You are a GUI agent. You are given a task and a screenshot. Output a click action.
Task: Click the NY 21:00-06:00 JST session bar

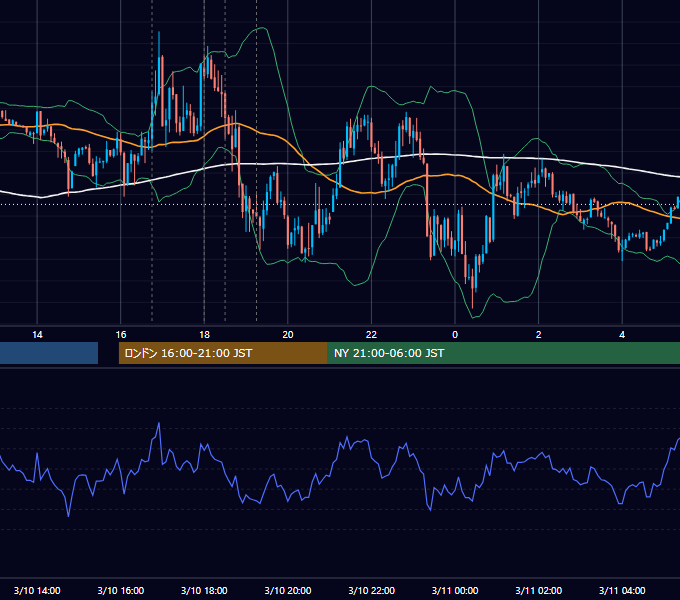504,353
